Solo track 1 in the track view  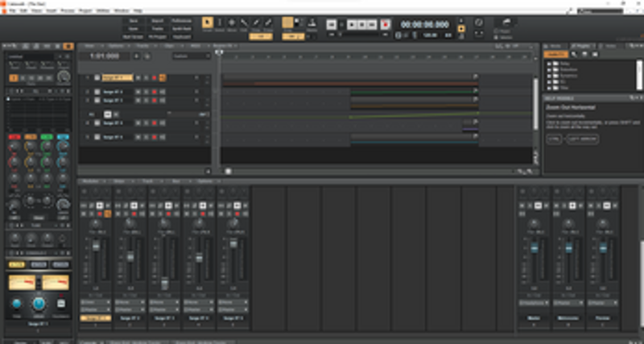(147, 77)
